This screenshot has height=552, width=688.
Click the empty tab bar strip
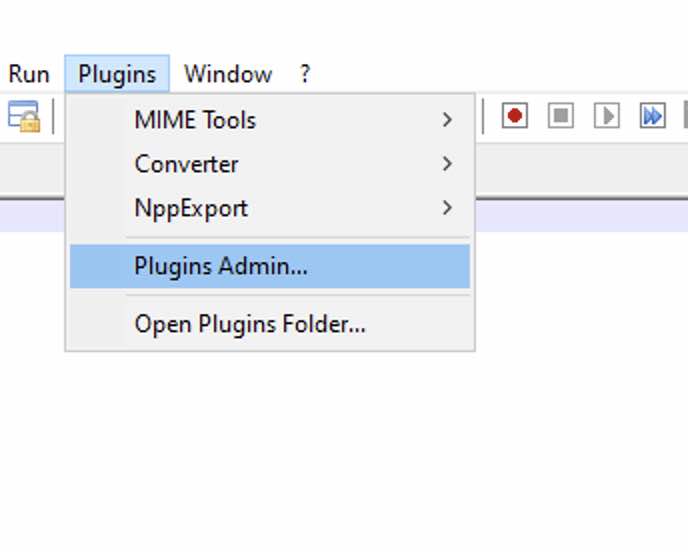[580, 168]
